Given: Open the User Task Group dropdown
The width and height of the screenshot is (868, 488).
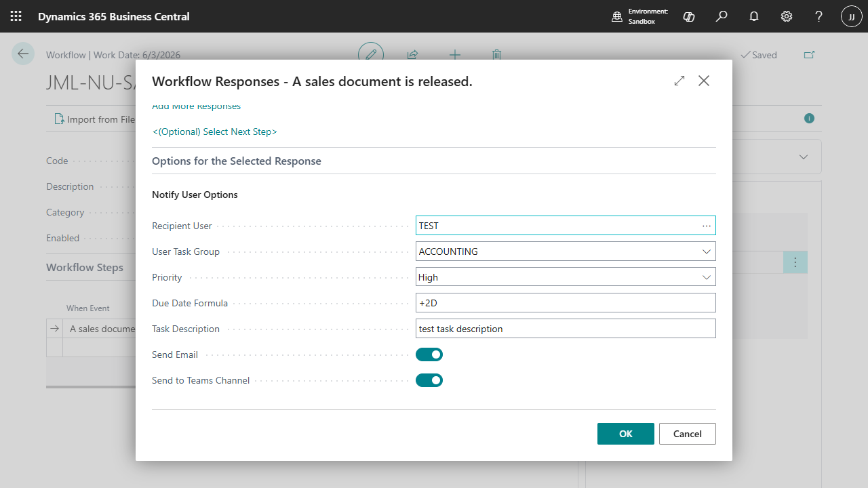Looking at the screenshot, I should (707, 251).
